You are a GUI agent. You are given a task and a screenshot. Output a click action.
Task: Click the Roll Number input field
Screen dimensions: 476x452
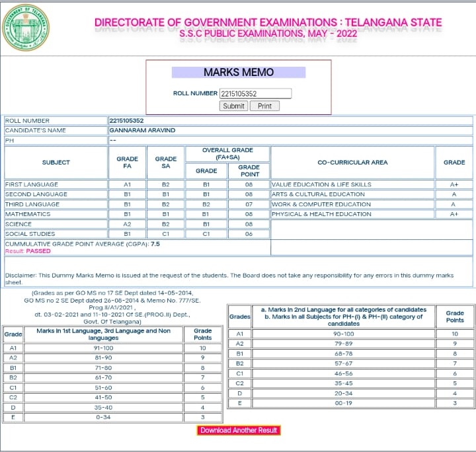pos(255,93)
